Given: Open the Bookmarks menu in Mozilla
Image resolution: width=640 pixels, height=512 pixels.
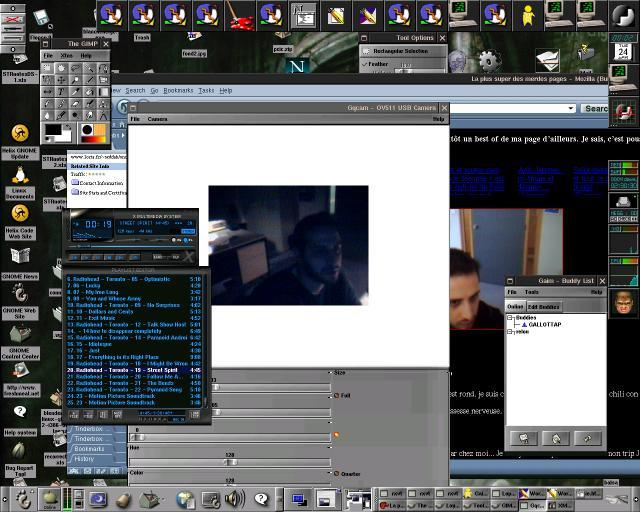Looking at the screenshot, I should (x=179, y=90).
